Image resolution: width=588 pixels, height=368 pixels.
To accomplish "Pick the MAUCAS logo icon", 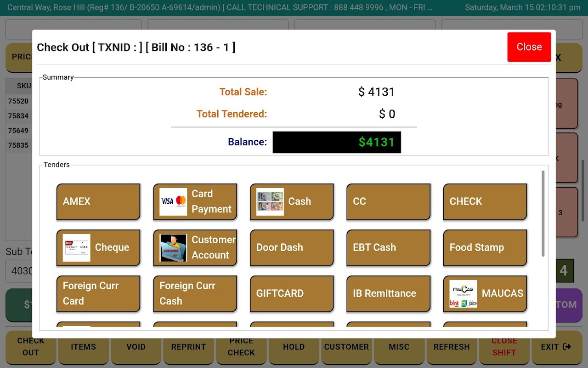I will (464, 293).
